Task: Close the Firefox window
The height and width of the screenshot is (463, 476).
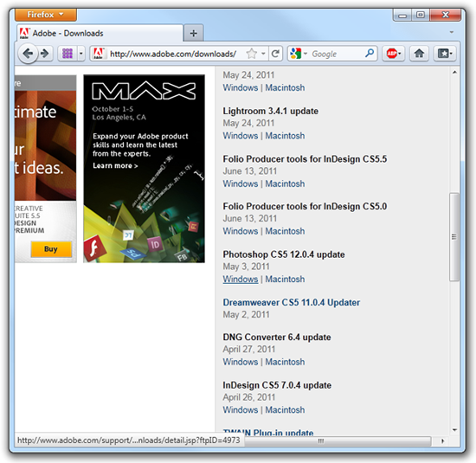Action: click(446, 15)
